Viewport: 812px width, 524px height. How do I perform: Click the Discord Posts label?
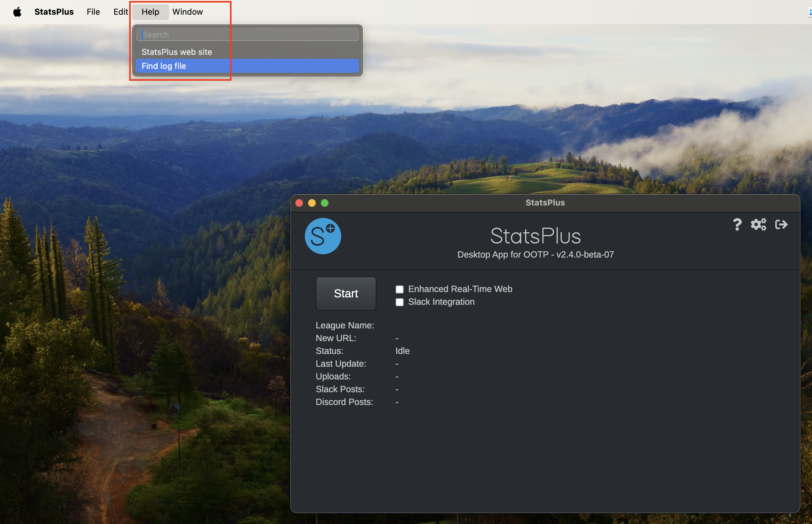pyautogui.click(x=344, y=402)
